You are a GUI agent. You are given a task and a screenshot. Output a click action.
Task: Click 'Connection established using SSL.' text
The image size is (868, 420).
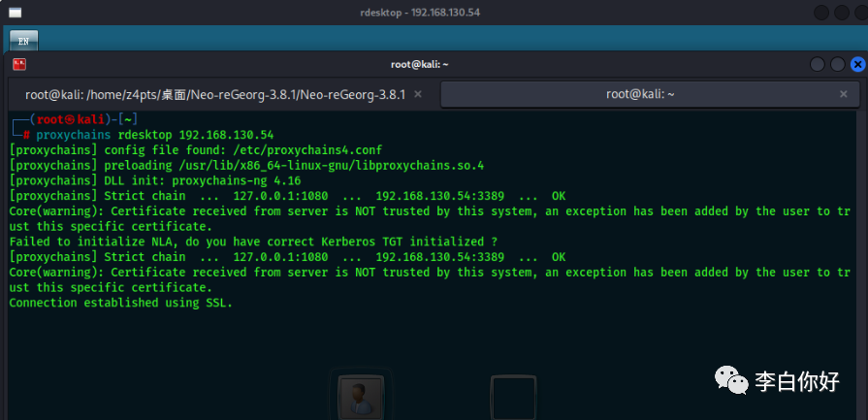(x=121, y=303)
